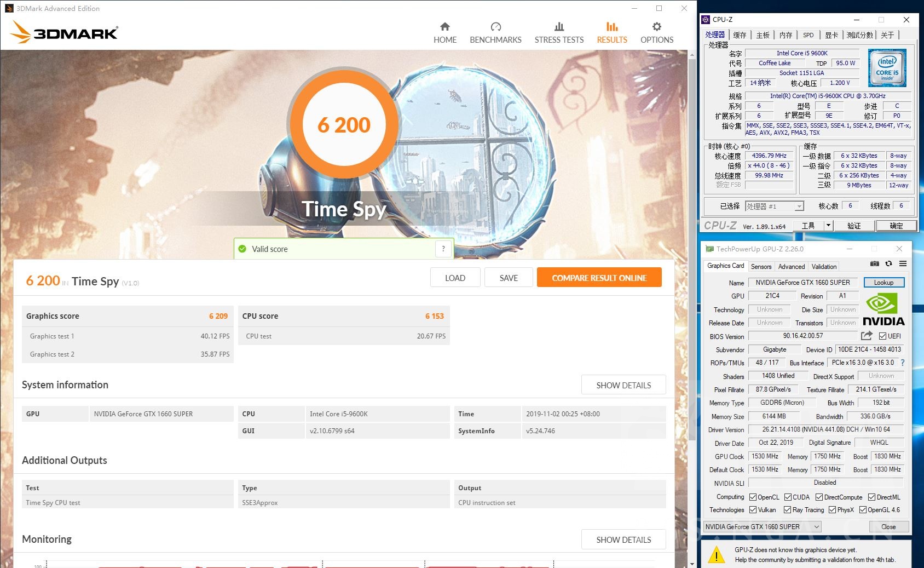Toggle the OpenGL 4.6 checkbox in GPU-Z
The width and height of the screenshot is (924, 568).
coord(863,510)
